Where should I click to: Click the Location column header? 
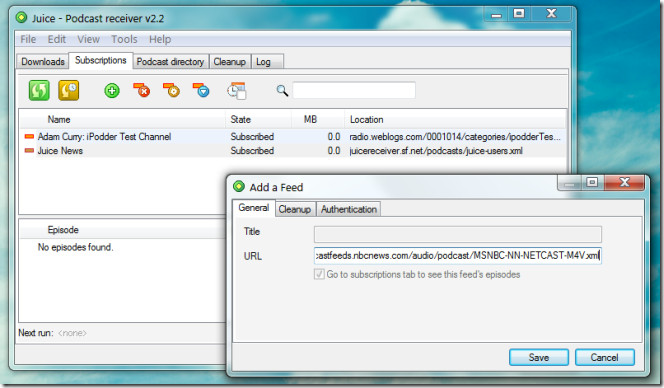point(455,119)
